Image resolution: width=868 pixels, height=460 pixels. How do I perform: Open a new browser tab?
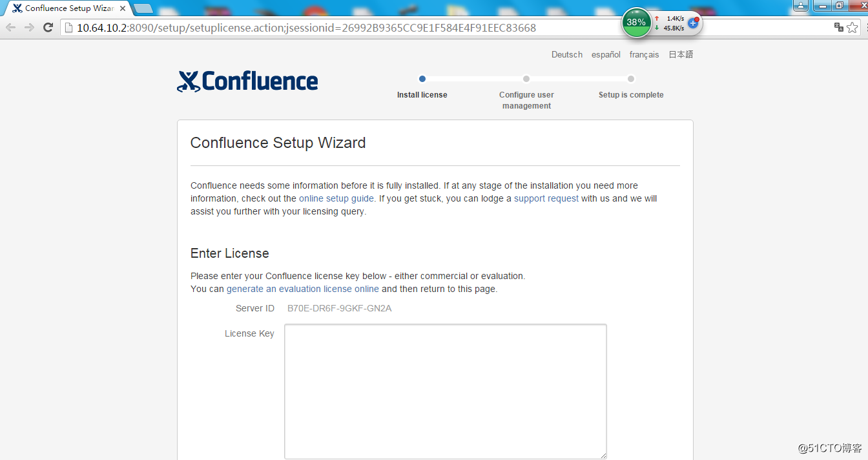coord(143,8)
